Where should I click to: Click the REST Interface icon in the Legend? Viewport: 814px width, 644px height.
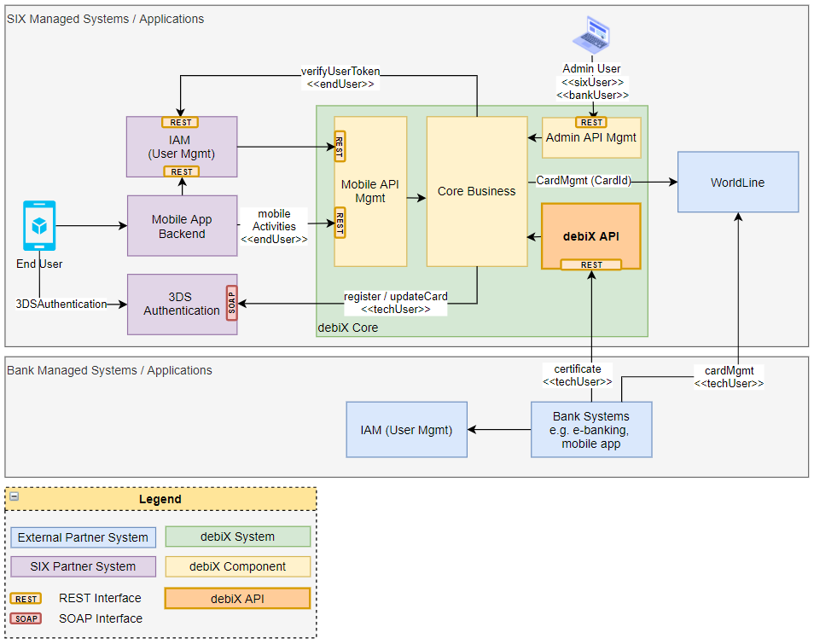coord(26,598)
